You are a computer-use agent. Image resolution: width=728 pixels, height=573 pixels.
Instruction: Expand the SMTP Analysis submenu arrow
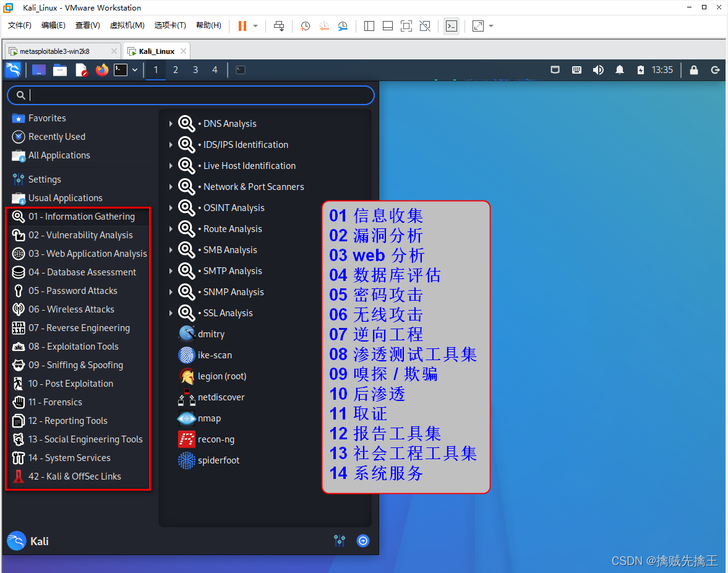click(x=171, y=270)
